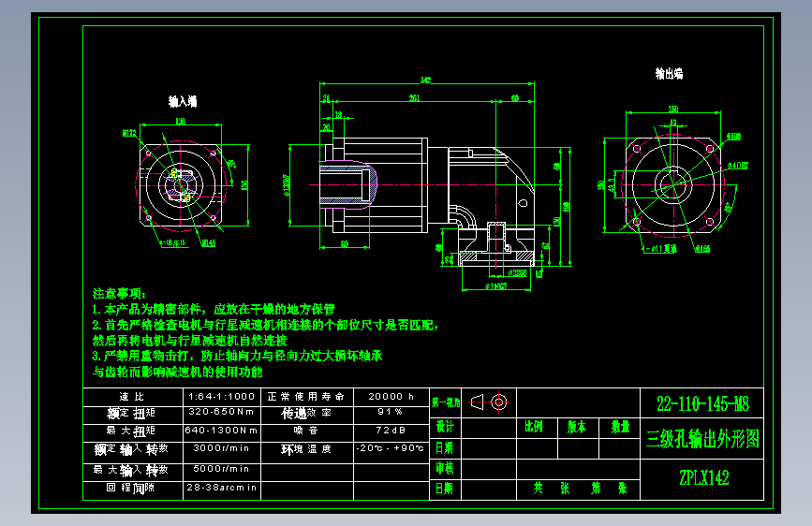Select the torque value 320-650Nm
This screenshot has width=812, height=526.
coord(221,412)
